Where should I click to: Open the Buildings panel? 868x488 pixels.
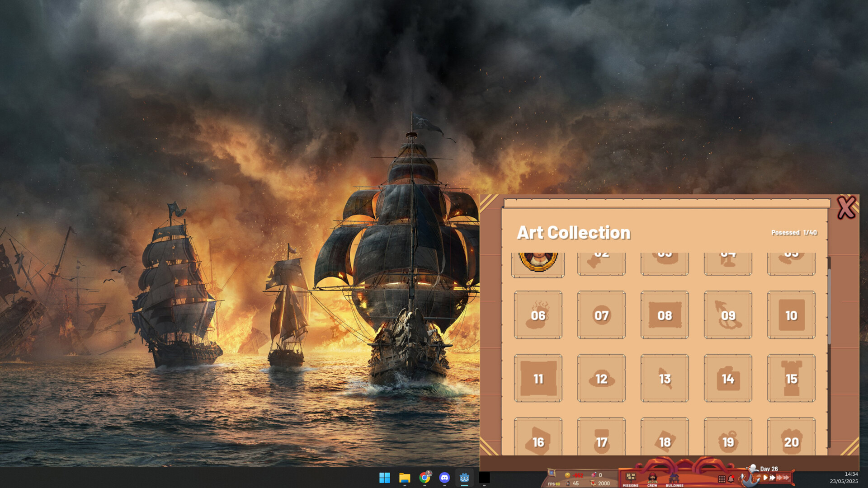[675, 477]
